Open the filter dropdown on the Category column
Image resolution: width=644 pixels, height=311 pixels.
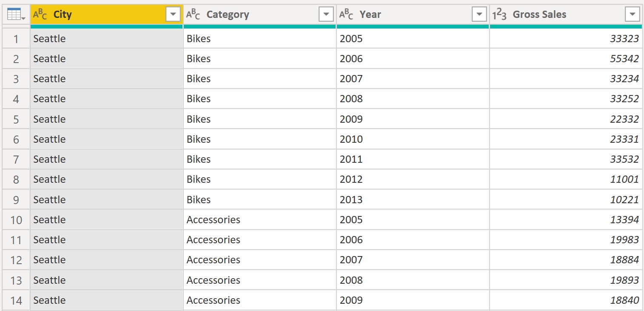click(326, 14)
